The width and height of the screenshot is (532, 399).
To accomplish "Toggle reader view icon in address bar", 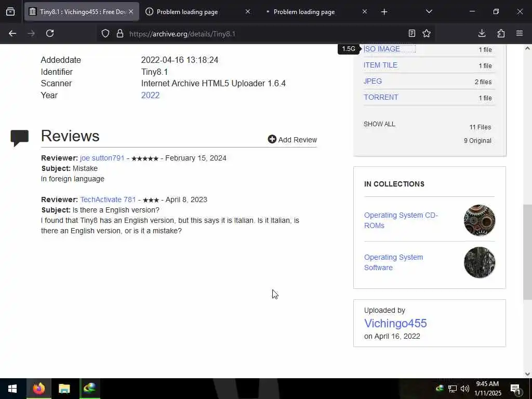I will coord(411,33).
